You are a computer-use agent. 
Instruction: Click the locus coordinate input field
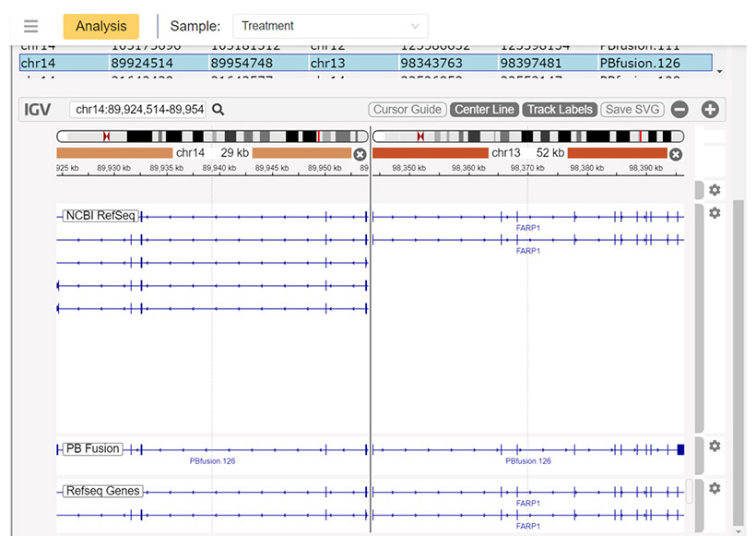(139, 110)
